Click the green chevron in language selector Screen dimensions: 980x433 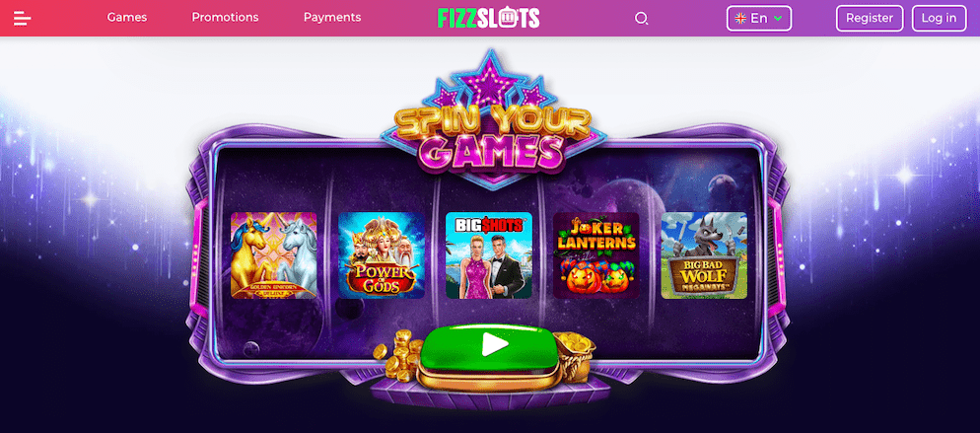pyautogui.click(x=778, y=19)
